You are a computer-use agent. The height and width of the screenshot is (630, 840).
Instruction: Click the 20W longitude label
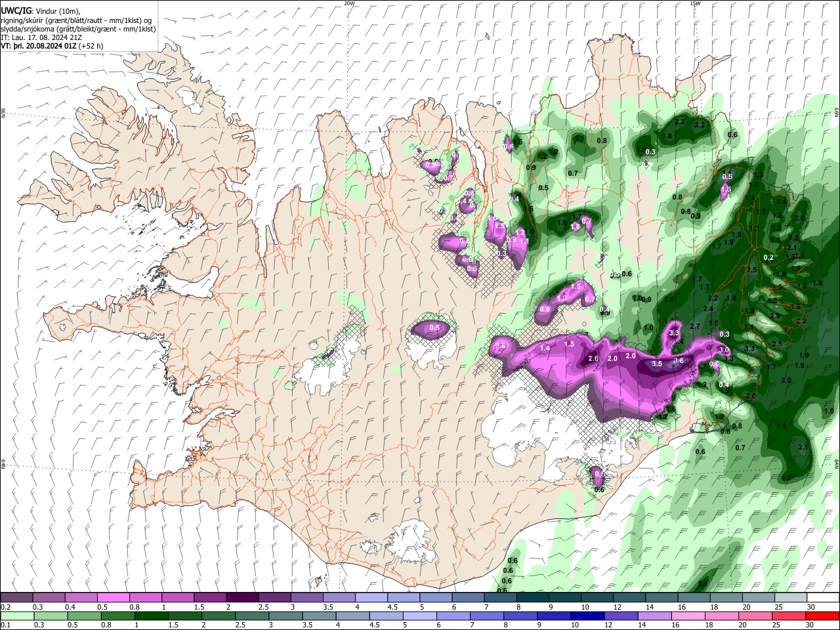(349, 3)
